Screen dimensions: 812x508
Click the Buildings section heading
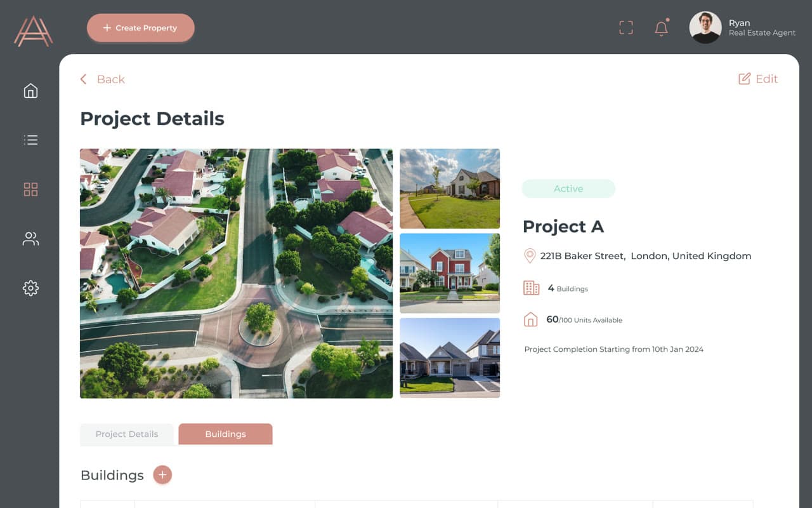click(x=112, y=475)
